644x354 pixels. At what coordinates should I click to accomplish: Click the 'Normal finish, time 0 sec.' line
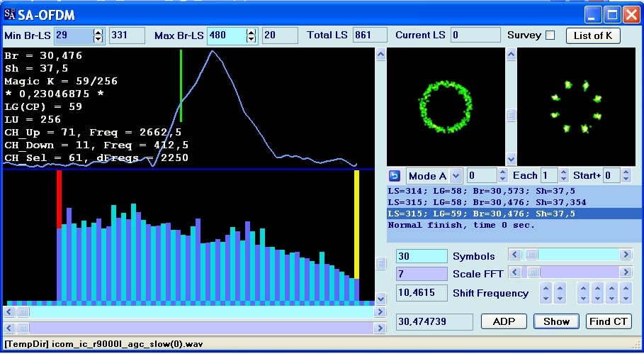(x=515, y=226)
